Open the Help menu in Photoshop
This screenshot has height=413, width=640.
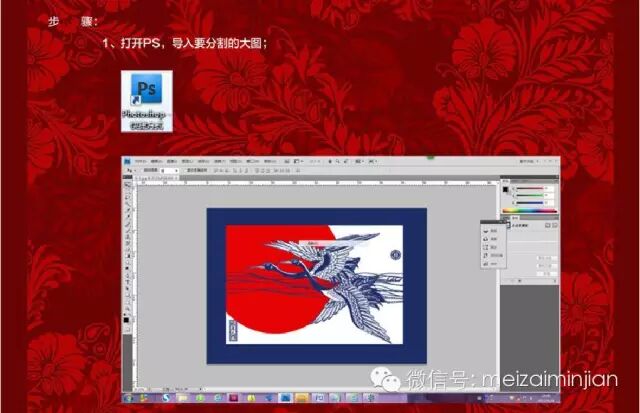tap(270, 161)
